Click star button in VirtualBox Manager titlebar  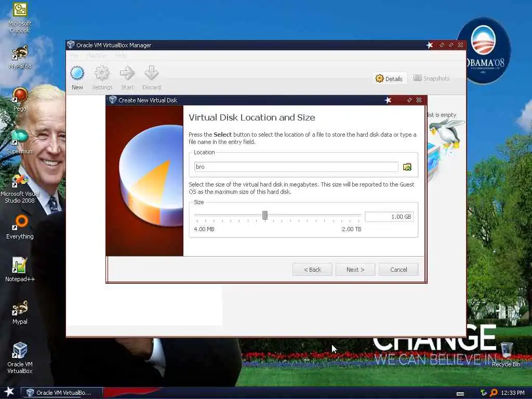point(430,45)
